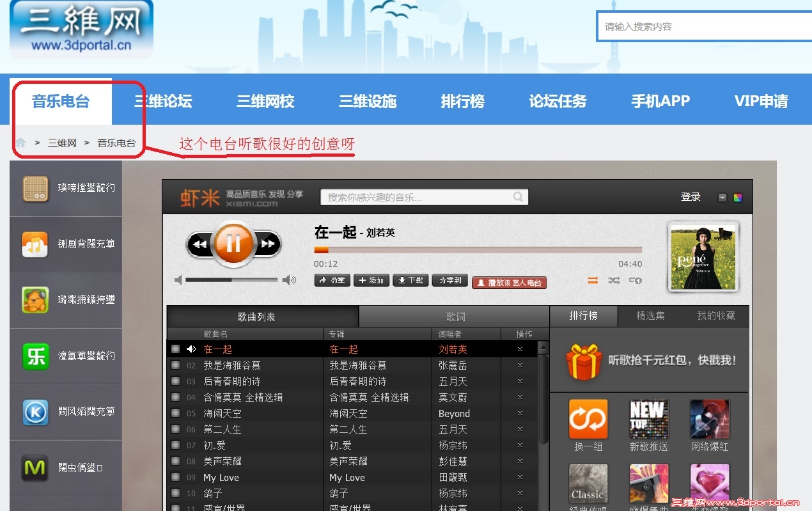Pause the song with the orange pause button

click(x=233, y=243)
